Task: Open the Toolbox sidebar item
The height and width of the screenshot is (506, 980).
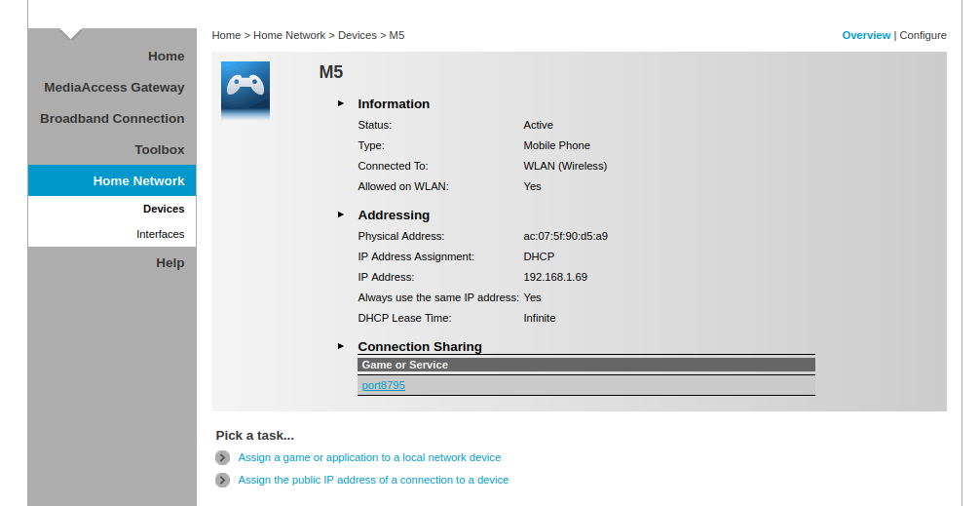Action: (159, 150)
